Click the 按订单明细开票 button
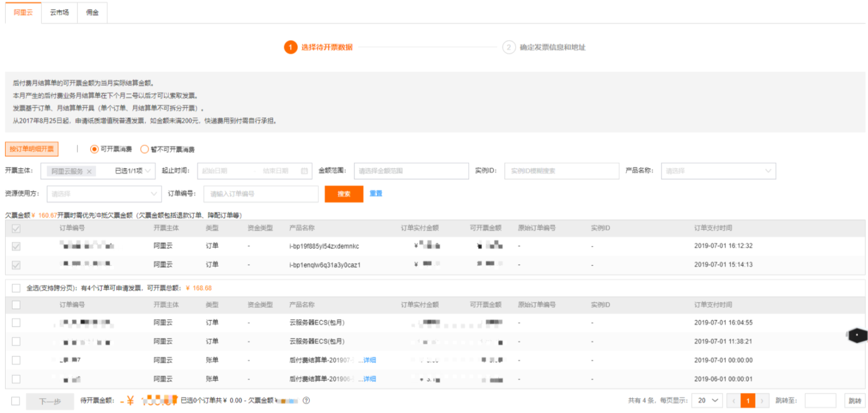Screen dimensions: 868x413 [x=31, y=149]
